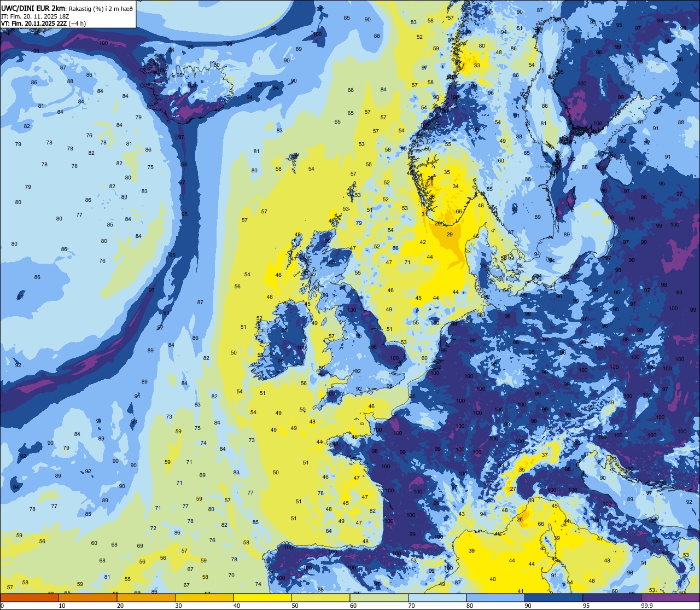
Task: Click the legend tick label 90
Action: click(528, 606)
